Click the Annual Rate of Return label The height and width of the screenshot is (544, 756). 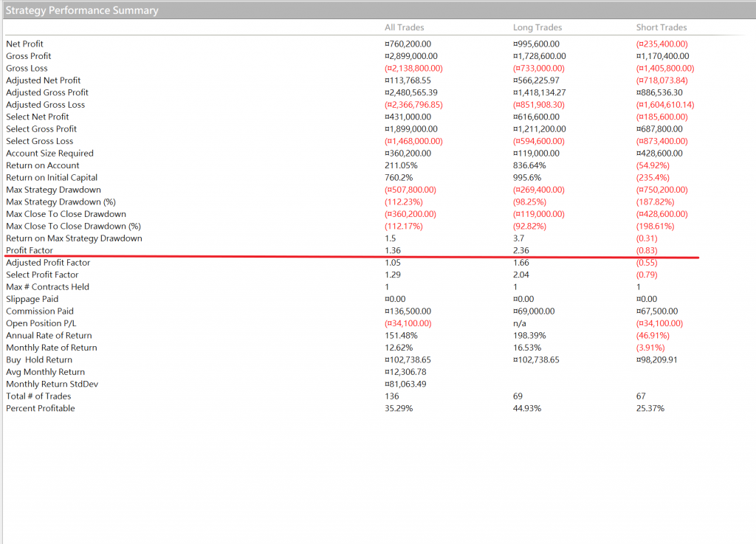pos(49,336)
